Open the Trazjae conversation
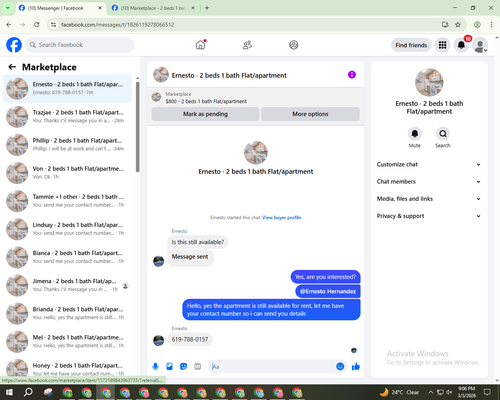500x400 pixels. click(x=67, y=117)
